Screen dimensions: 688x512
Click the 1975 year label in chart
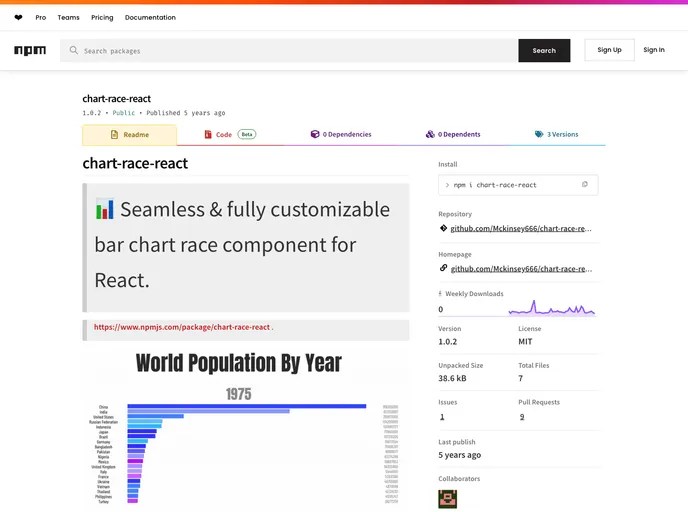(x=239, y=394)
